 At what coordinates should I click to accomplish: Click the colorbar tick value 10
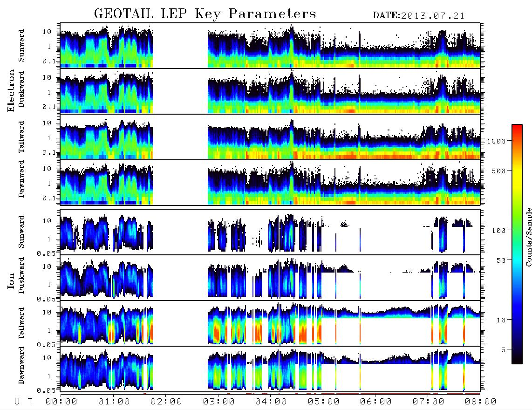[x=501, y=320]
